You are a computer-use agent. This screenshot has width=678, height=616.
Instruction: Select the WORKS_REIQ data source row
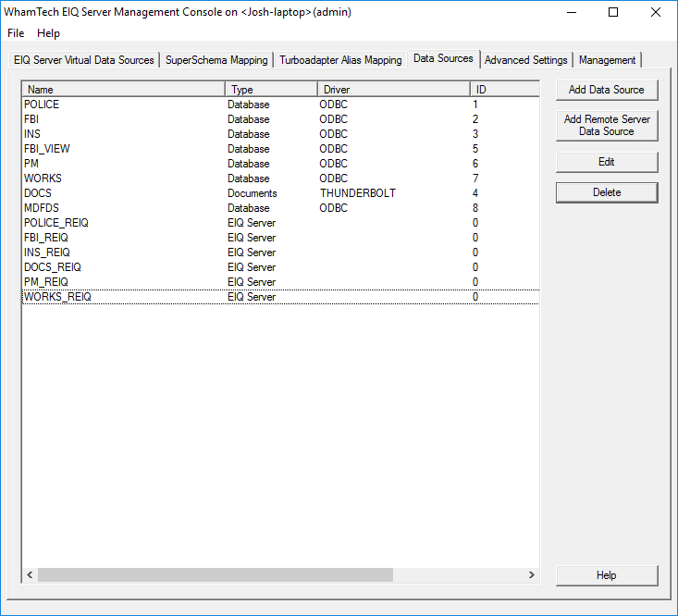click(280, 297)
